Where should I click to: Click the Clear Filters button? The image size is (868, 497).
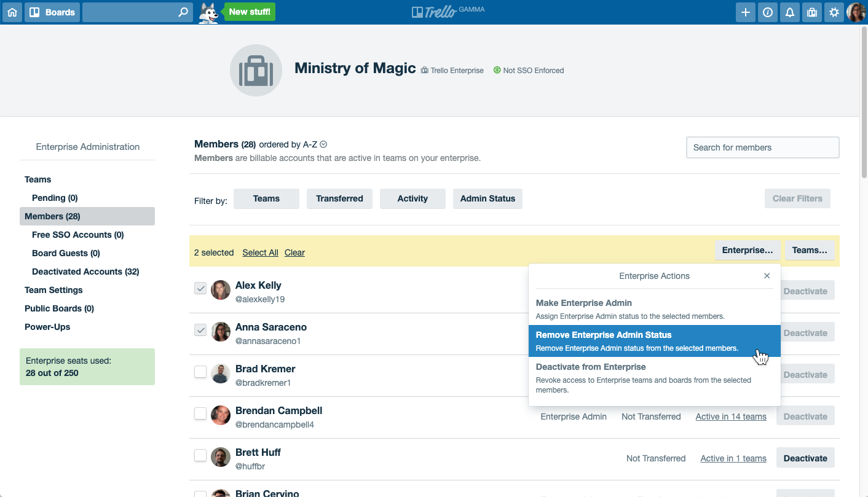coord(797,198)
